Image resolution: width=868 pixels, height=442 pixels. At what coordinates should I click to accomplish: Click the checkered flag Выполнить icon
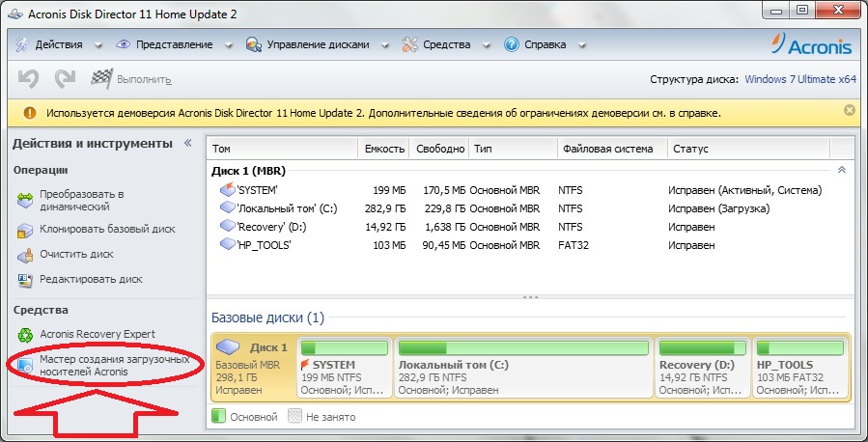coord(101,79)
